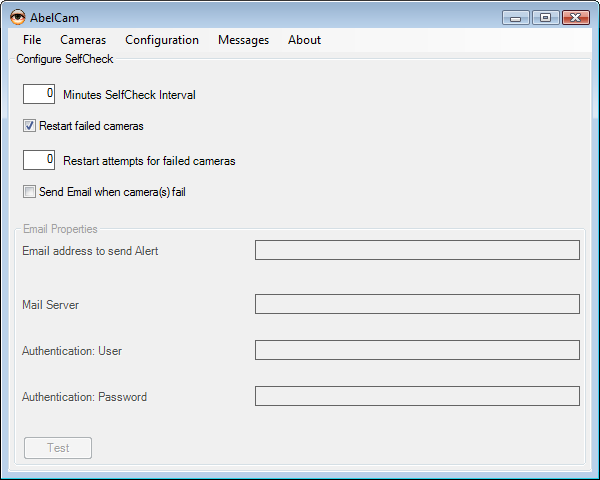Screen dimensions: 600x480
Task: Enable Send Email when camera(s) fail
Action: 30,192
